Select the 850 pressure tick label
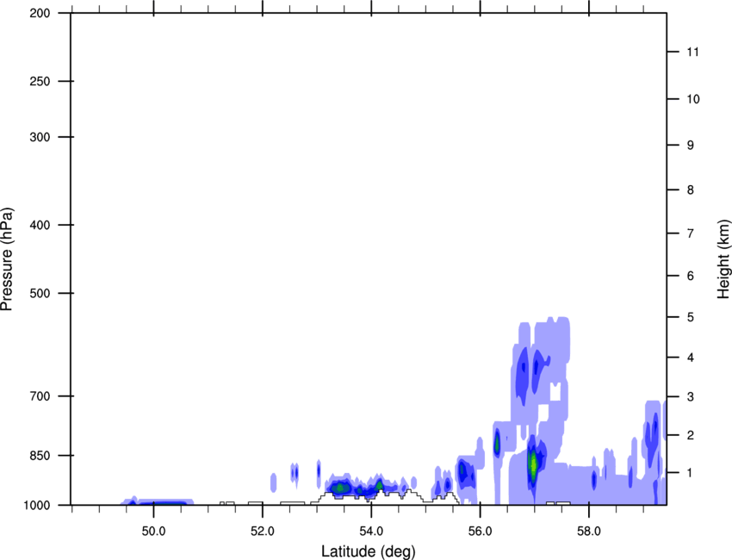This screenshot has width=732, height=560. click(40, 455)
